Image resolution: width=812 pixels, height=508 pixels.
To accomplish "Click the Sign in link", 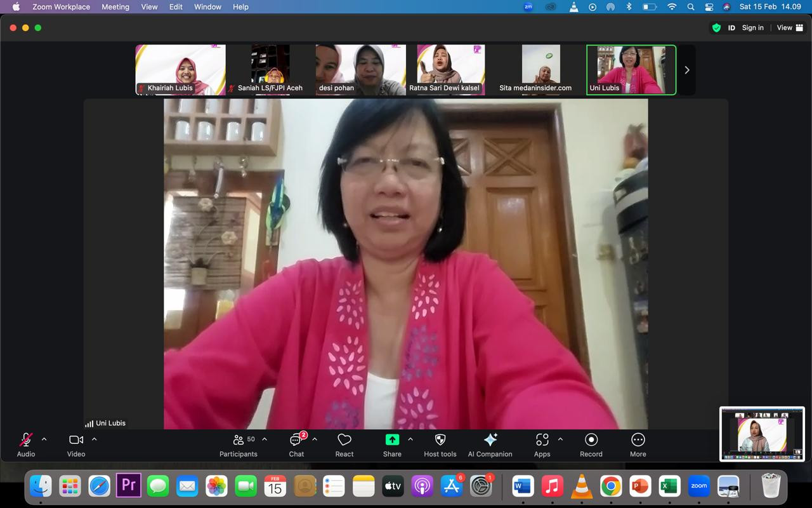I will [x=753, y=28].
